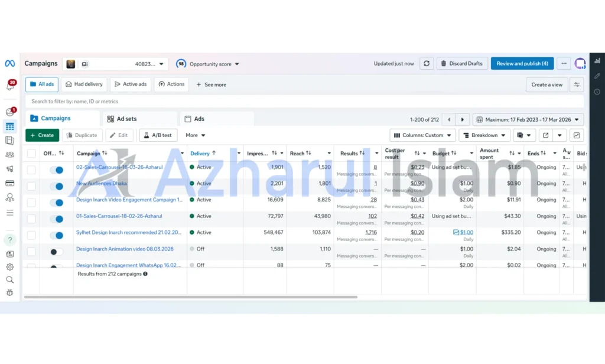Screen dimensions: 605x364
Task: Open Billing card icon in left sidebar
Action: [x=9, y=183]
